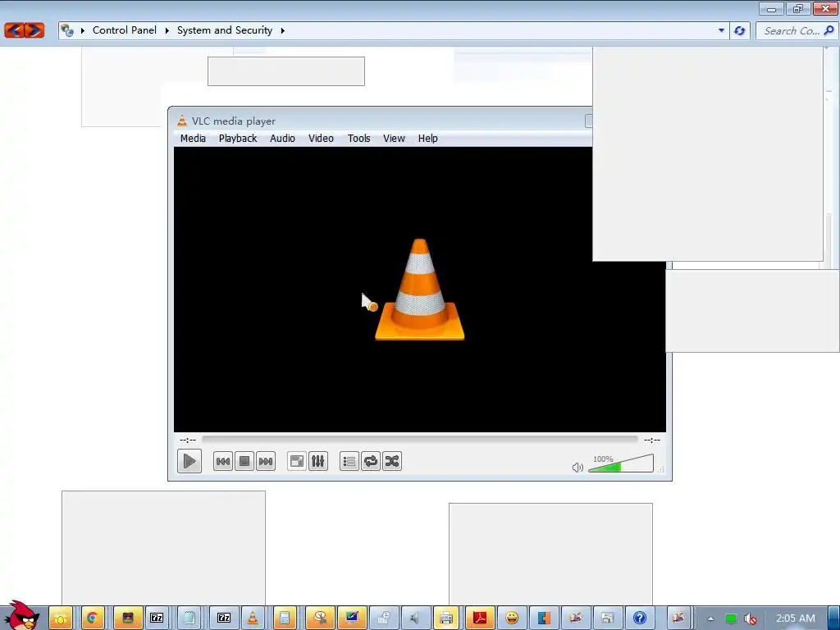Open the blue help question mark icon
Viewport: 840px width, 630px height.
tap(640, 619)
